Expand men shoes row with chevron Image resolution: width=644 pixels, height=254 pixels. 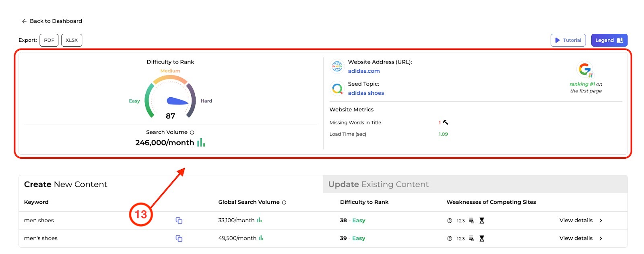pos(601,221)
